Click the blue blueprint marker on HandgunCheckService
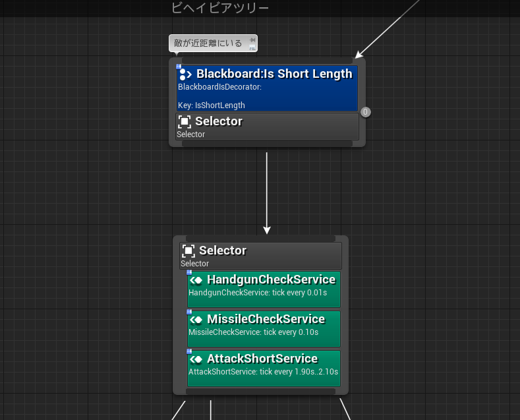Viewport: 520px width, 420px height. click(x=190, y=272)
